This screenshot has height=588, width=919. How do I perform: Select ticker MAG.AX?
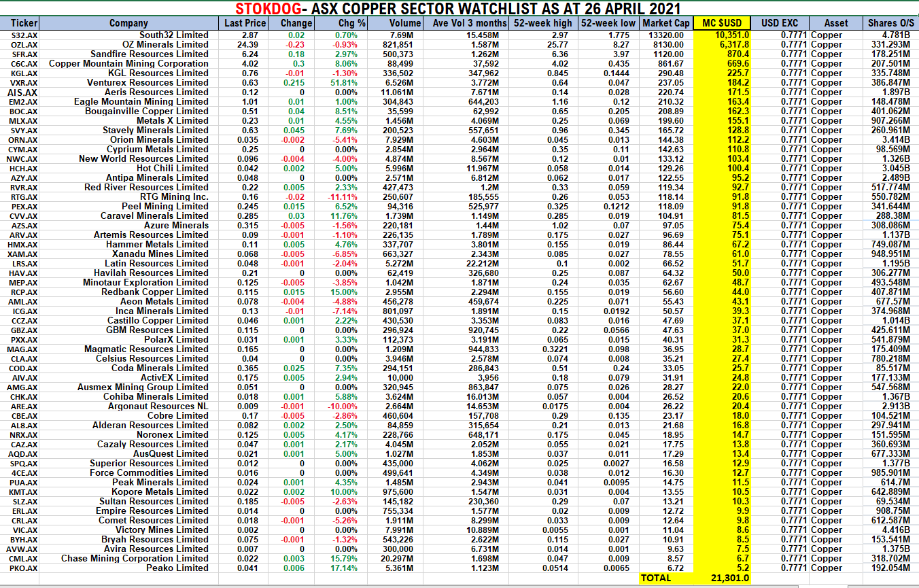coord(24,349)
